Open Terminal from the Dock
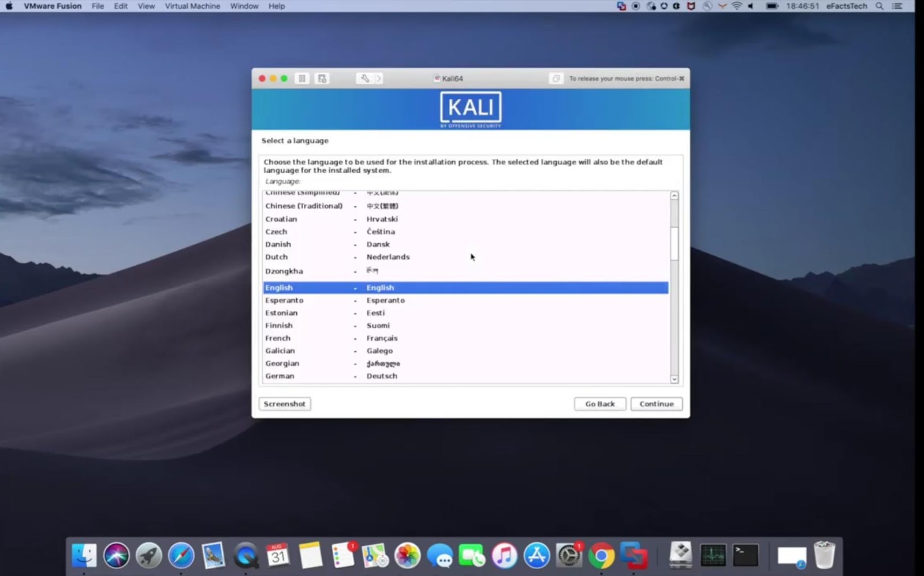Screen dimensions: 924x576 (746, 556)
